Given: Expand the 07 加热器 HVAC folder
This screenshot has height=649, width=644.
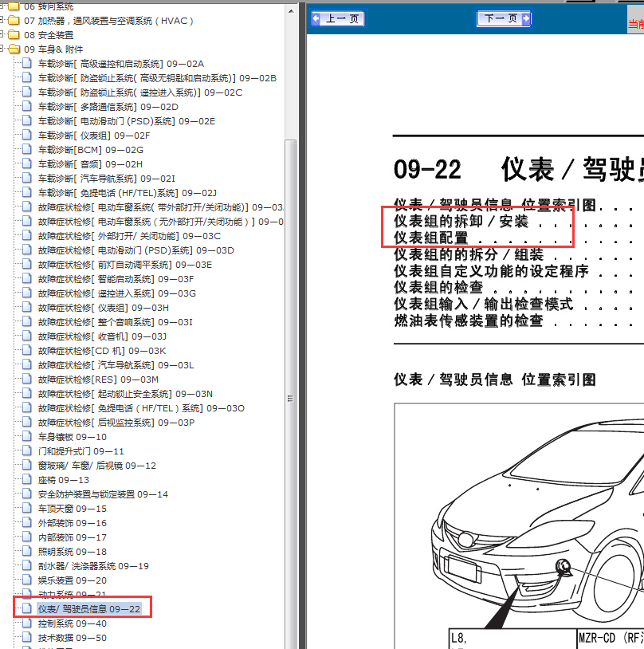Looking at the screenshot, I should (2, 19).
